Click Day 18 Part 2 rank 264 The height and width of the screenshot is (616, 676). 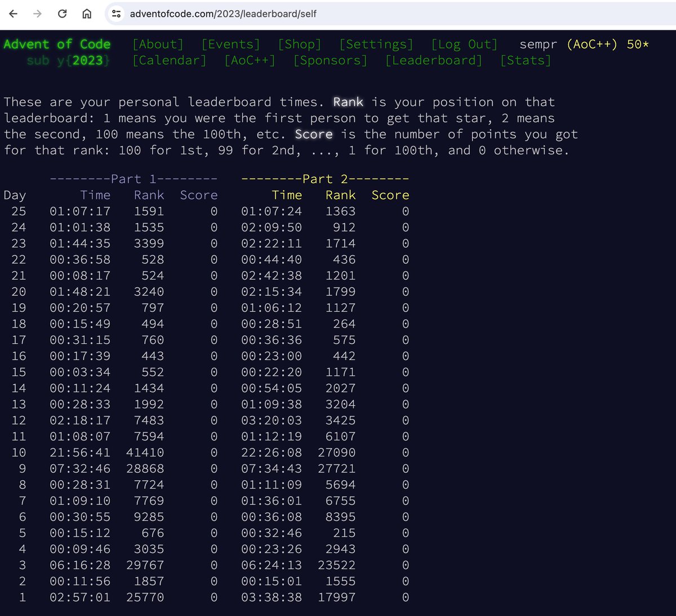(344, 323)
